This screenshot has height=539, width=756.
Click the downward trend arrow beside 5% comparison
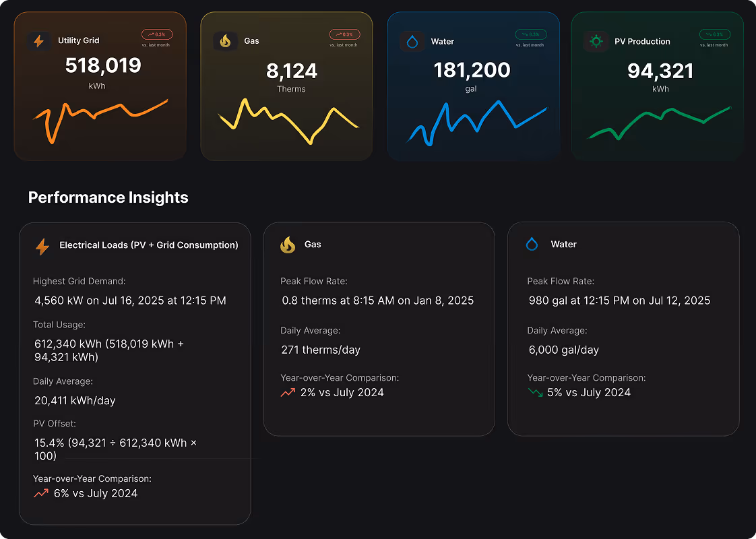coord(534,392)
